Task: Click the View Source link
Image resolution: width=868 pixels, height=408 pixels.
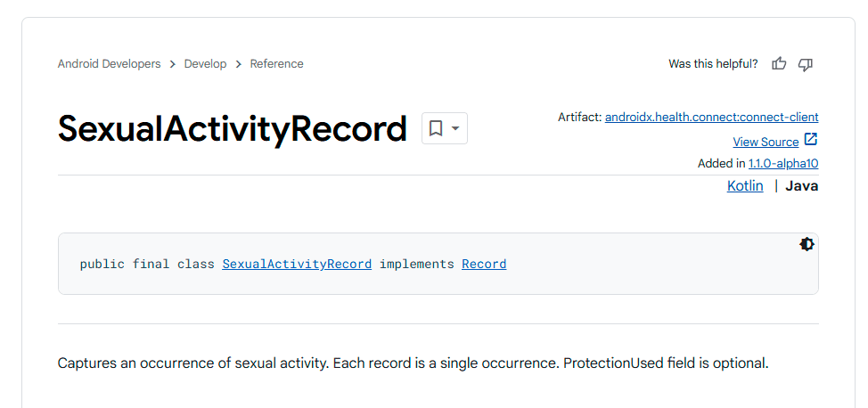Action: pyautogui.click(x=766, y=142)
